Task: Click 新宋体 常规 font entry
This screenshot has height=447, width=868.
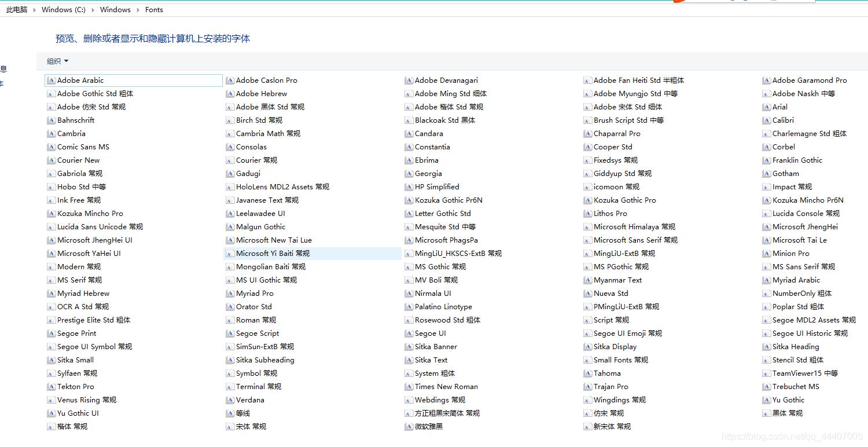Action: coord(612,427)
